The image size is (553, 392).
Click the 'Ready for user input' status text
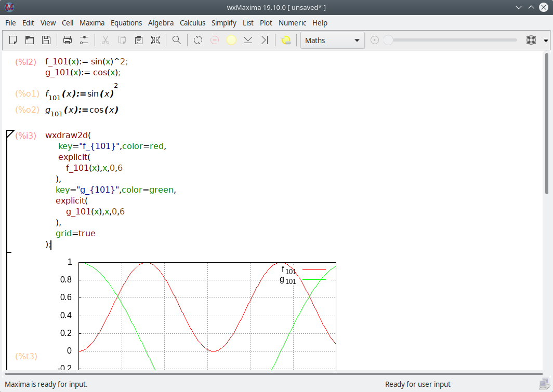point(417,384)
